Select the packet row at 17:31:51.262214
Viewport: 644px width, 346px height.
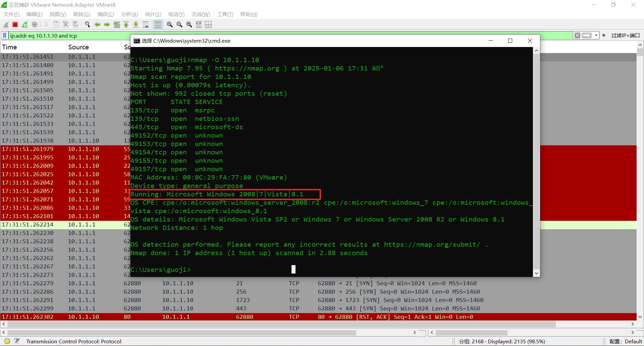pyautogui.click(x=319, y=225)
